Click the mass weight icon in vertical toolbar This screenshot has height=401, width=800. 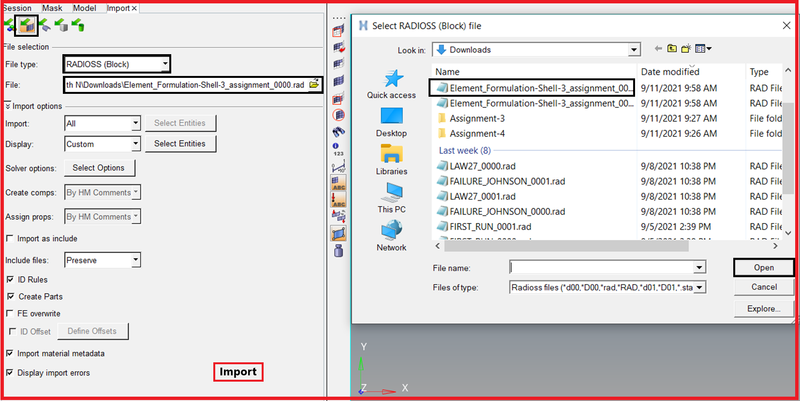click(x=338, y=250)
